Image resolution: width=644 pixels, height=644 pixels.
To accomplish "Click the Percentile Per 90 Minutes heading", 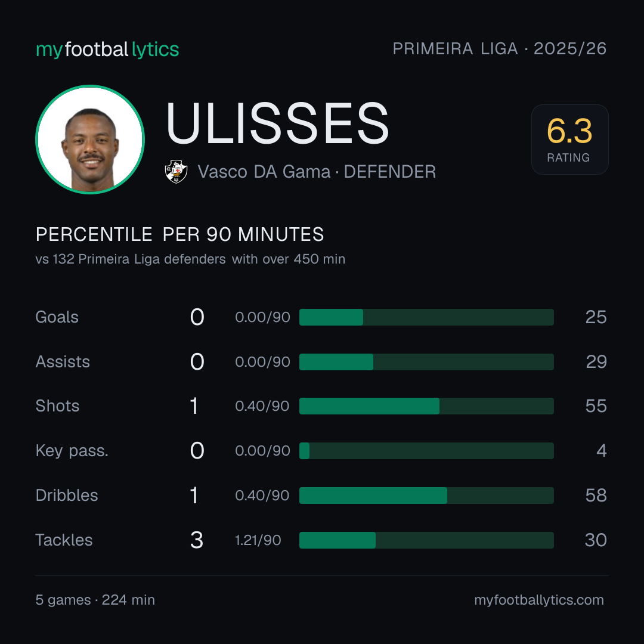I will pyautogui.click(x=180, y=234).
